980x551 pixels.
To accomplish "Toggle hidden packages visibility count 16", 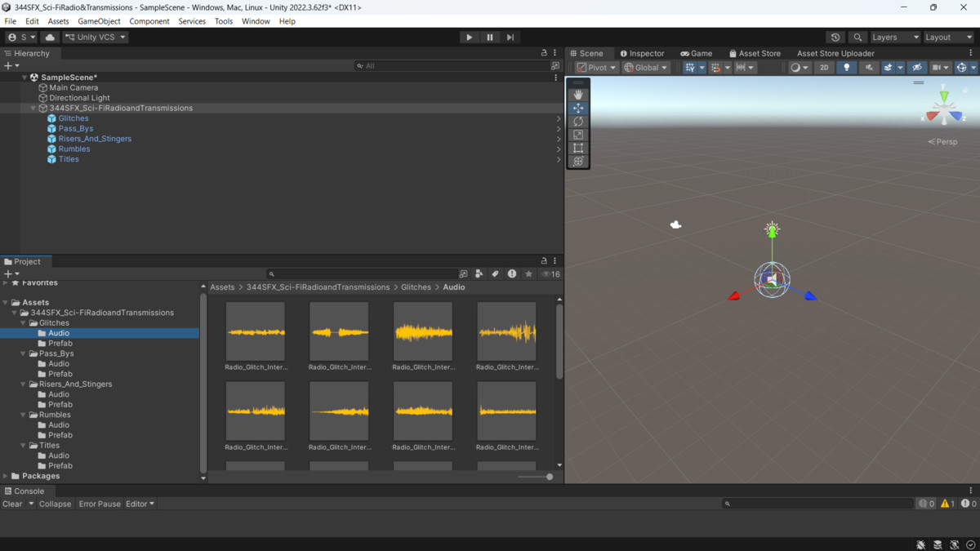I will click(x=551, y=274).
